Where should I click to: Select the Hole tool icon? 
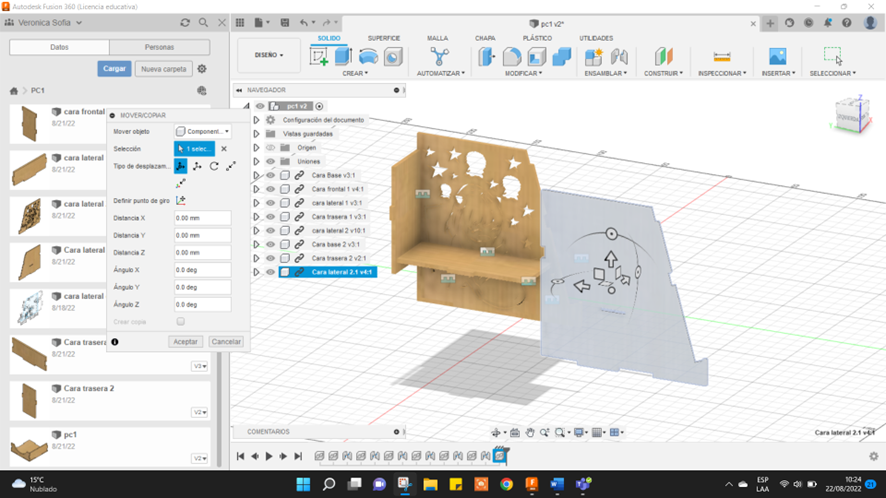pos(393,57)
